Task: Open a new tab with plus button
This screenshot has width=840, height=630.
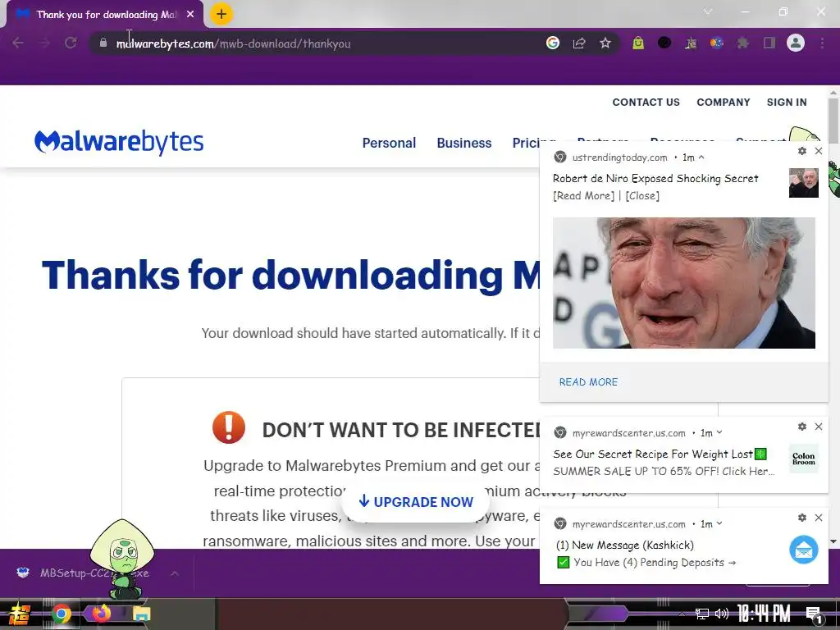Action: (x=221, y=14)
